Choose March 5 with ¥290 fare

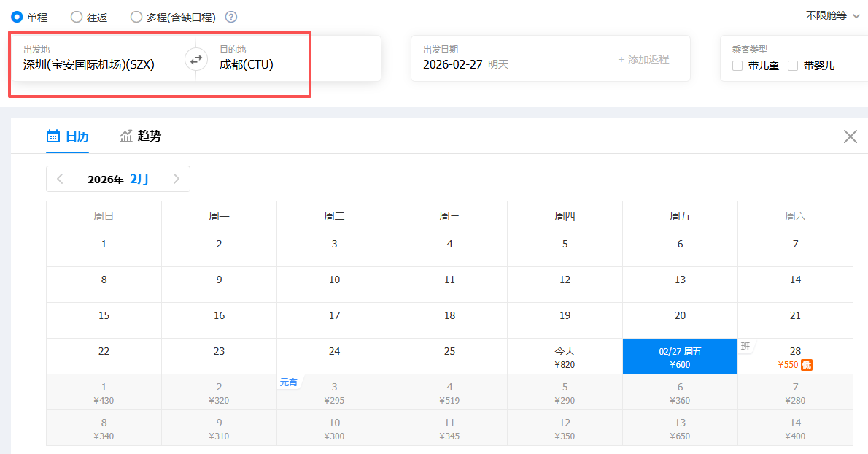point(565,393)
